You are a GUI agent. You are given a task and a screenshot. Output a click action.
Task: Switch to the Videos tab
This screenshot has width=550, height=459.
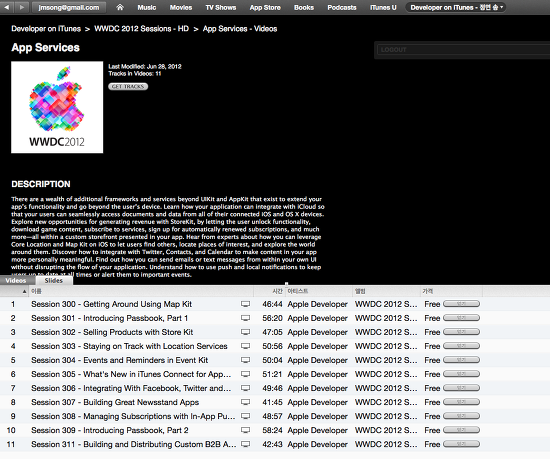pos(16,281)
